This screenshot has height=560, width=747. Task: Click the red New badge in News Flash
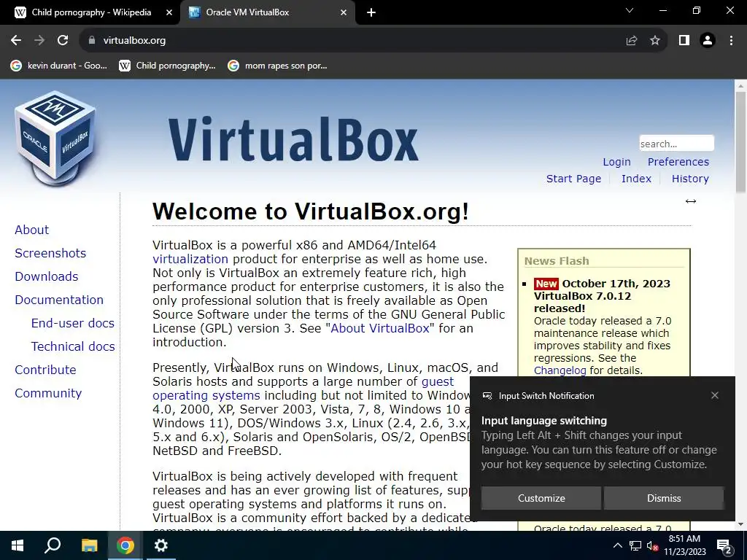point(546,284)
